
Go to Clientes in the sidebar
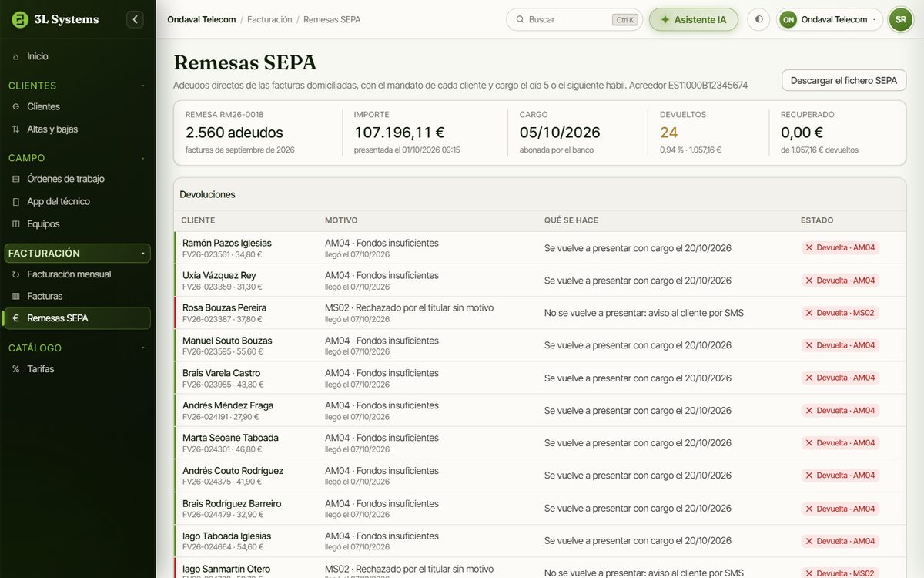[x=77, y=106]
